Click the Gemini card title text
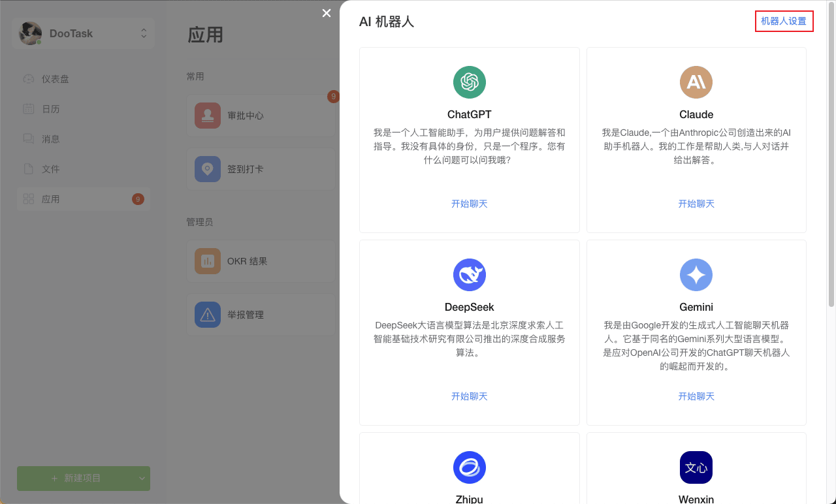This screenshot has height=504, width=836. click(x=696, y=307)
